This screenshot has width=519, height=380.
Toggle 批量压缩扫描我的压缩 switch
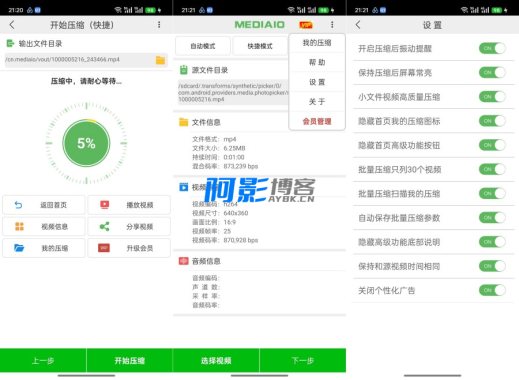click(x=492, y=193)
